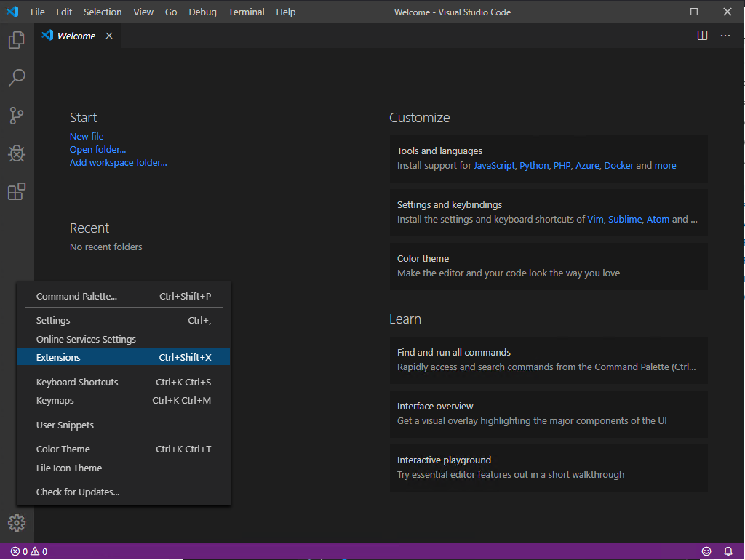Select Check for Updates
745x560 pixels.
click(x=78, y=492)
